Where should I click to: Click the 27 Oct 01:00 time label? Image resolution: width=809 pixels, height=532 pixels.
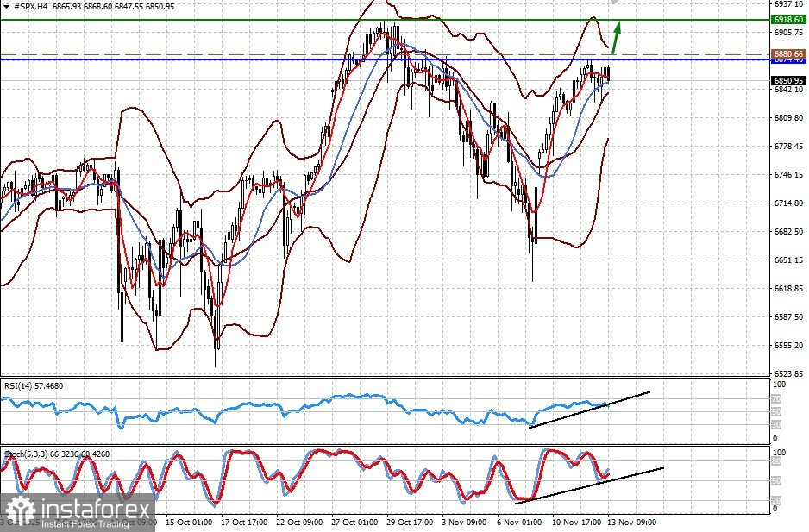(x=354, y=523)
